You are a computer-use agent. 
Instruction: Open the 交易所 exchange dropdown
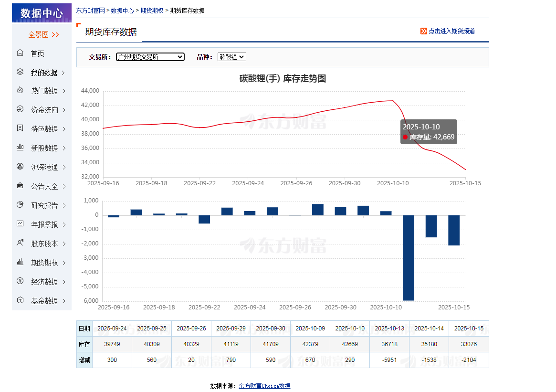pyautogui.click(x=150, y=57)
